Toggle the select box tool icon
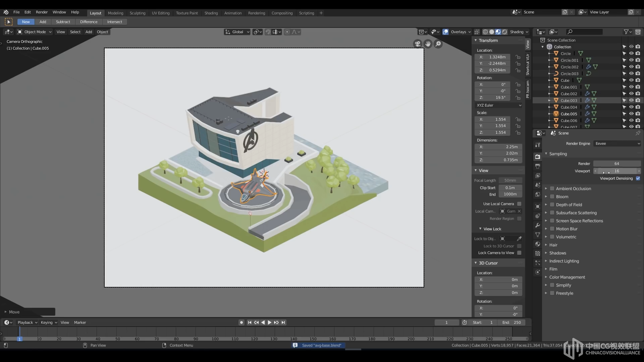Image resolution: width=644 pixels, height=362 pixels. point(9,22)
